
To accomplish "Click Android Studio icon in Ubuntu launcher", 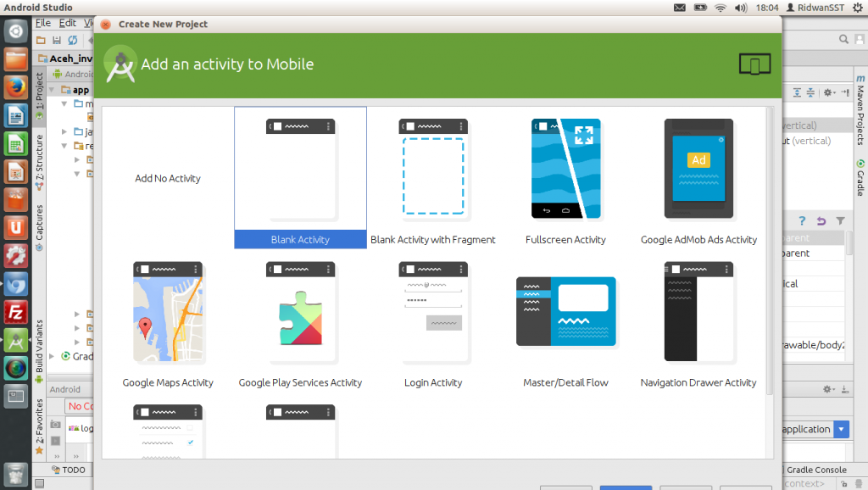I will click(x=15, y=341).
